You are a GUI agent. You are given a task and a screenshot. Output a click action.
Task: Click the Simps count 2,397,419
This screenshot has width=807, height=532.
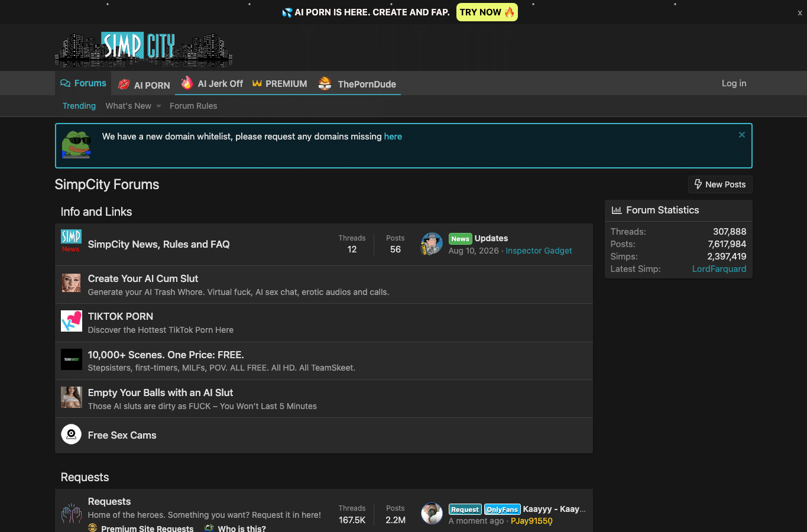click(727, 257)
